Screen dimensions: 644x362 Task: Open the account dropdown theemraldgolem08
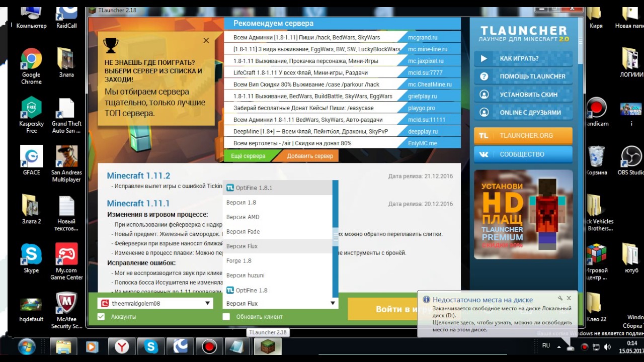pos(155,303)
